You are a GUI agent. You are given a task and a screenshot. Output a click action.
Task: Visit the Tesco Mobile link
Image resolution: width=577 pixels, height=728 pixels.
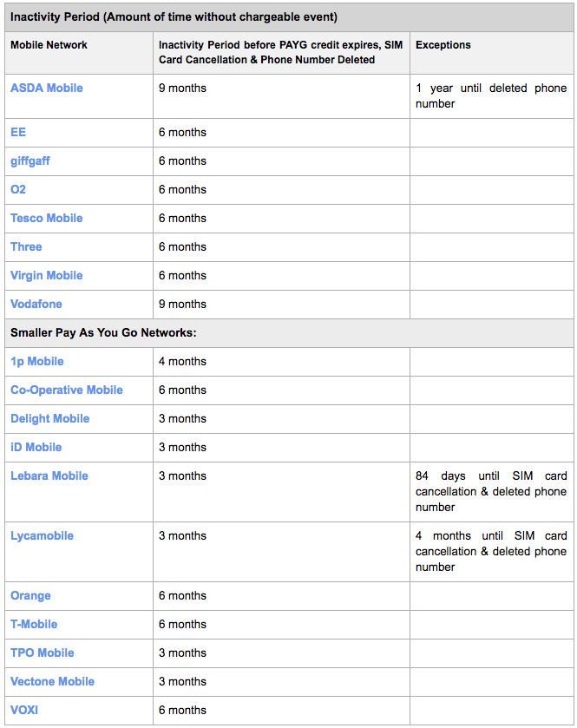pos(47,218)
